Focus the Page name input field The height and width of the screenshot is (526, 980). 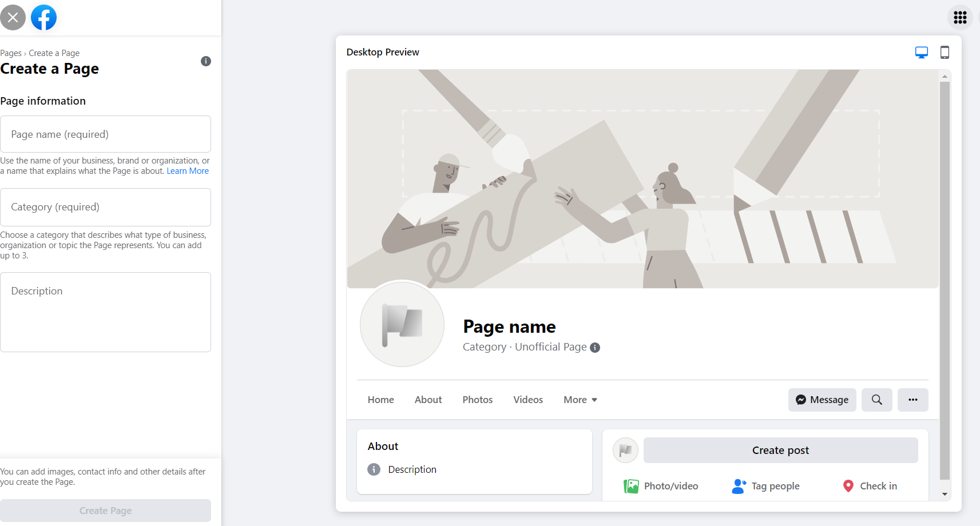coord(106,134)
